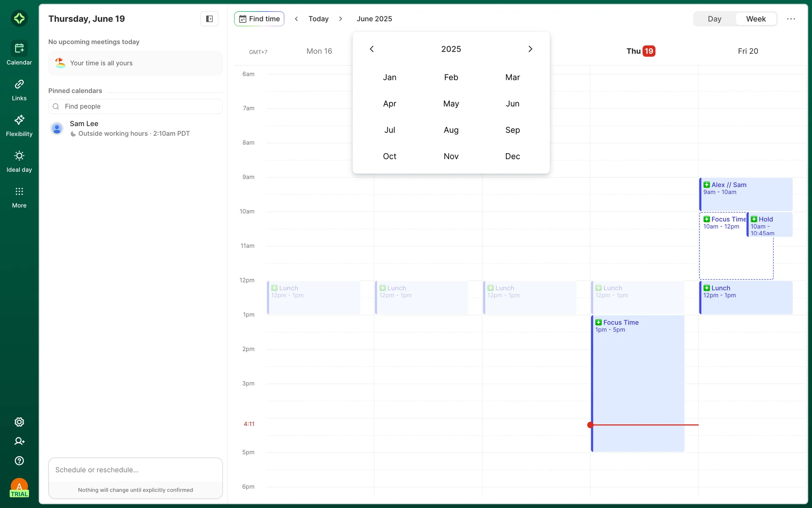Switch to Day view
The width and height of the screenshot is (812, 508).
[x=714, y=19]
